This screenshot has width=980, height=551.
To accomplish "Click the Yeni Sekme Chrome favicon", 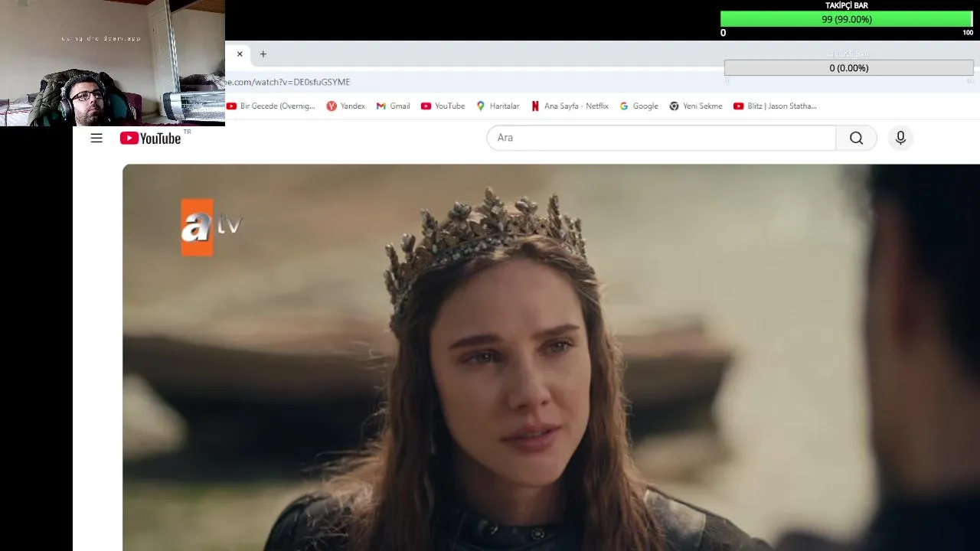I will [674, 106].
